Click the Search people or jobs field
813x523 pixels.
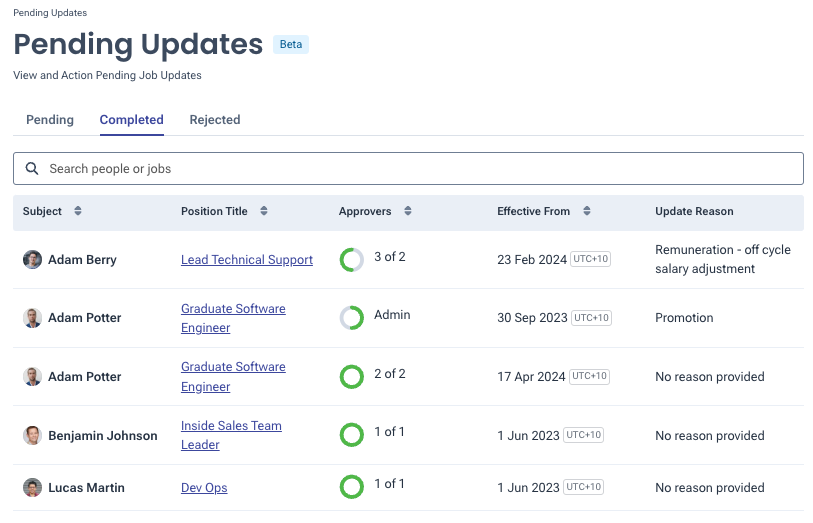pyautogui.click(x=420, y=169)
